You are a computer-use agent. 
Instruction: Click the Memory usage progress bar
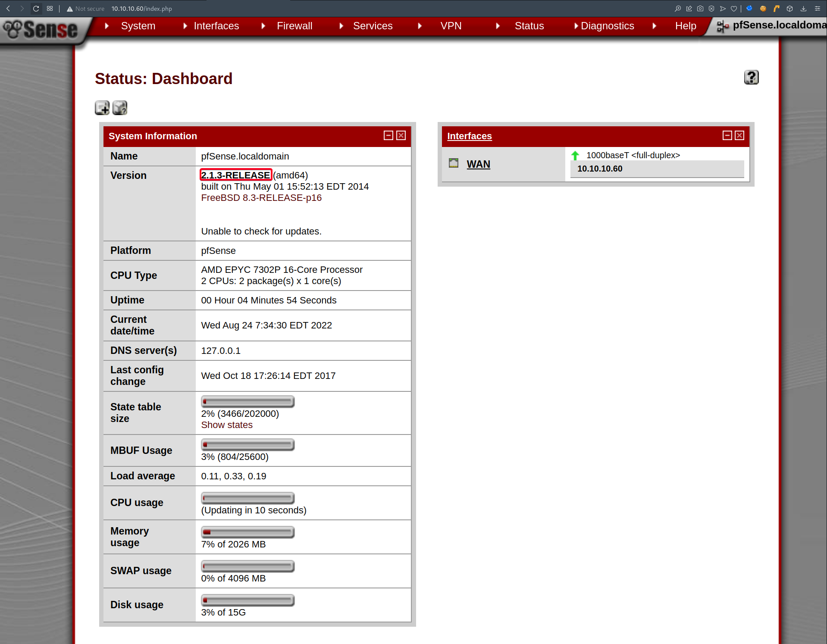(247, 532)
